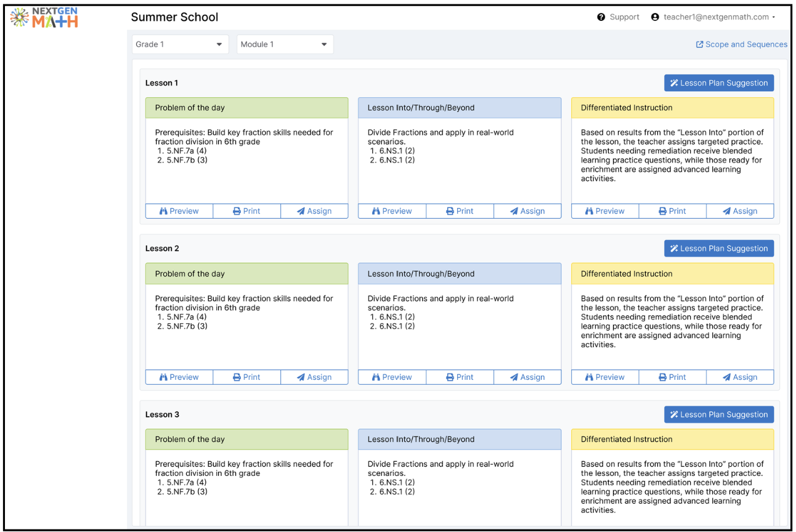Viewport: 796px width, 532px height.
Task: Click the Lesson 1 heading
Action: (161, 83)
